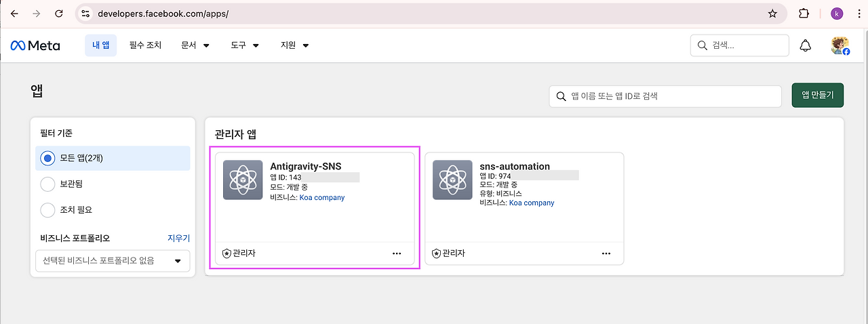Click the browser forward arrow
Image resolution: width=868 pixels, height=324 pixels.
pos(37,14)
